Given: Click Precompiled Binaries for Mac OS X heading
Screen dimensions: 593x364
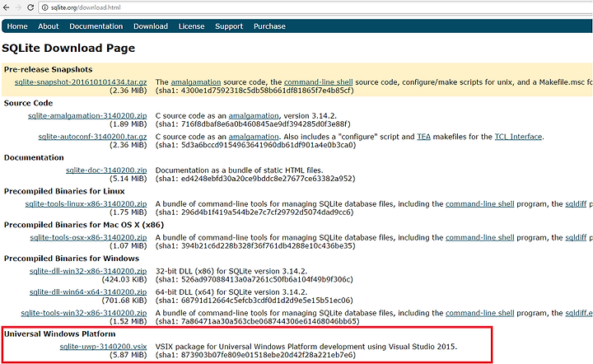Looking at the screenshot, I should point(84,225).
